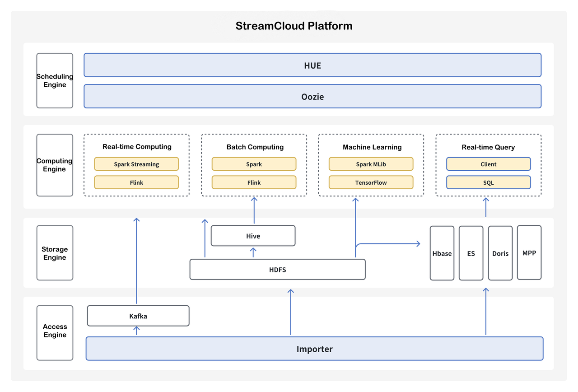Select the Real-time Computing heading
578x392 pixels.
coord(137,147)
